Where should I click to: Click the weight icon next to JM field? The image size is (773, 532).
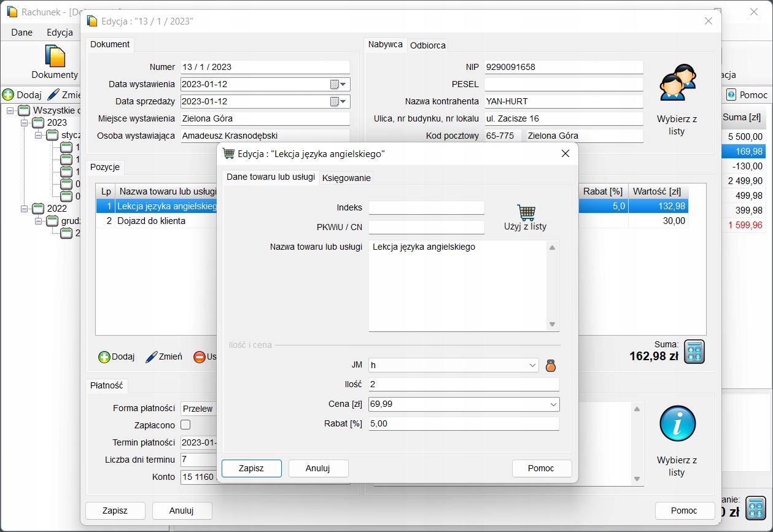[x=551, y=366]
